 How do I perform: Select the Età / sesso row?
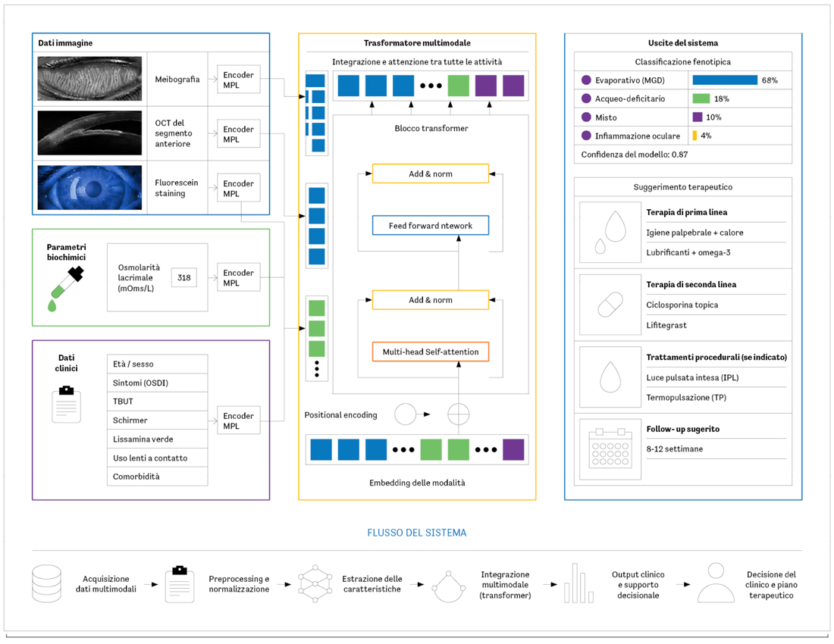coord(158,364)
